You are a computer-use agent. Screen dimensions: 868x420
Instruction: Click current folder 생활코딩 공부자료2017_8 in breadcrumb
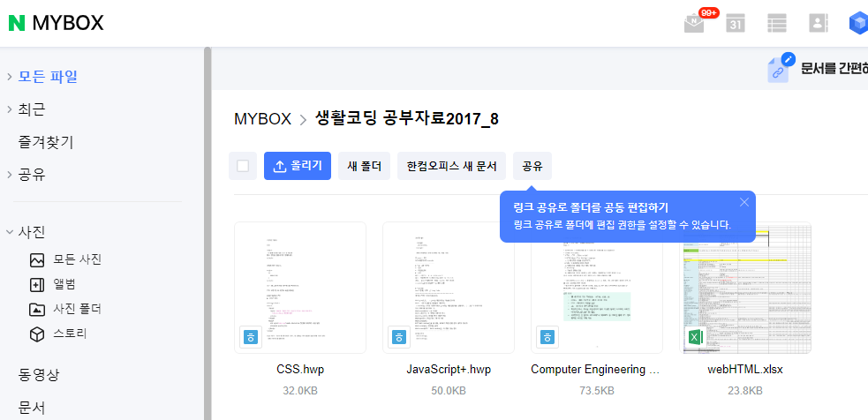pyautogui.click(x=407, y=118)
